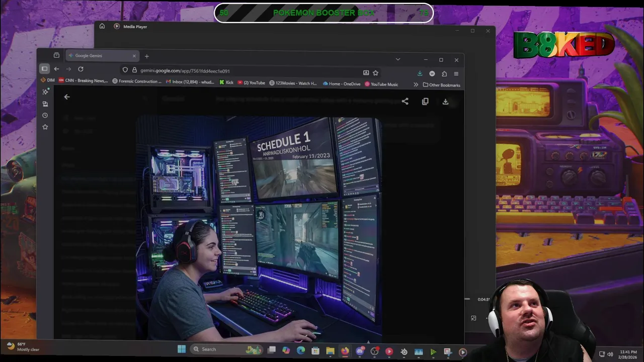Viewport: 644px width, 362px height.
Task: Open clock and date 11:41 PM
Action: (628, 354)
